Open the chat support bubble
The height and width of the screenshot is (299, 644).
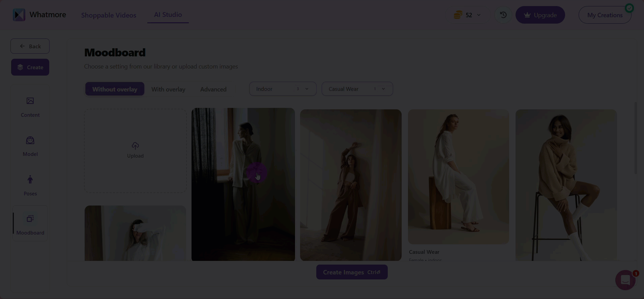625,280
